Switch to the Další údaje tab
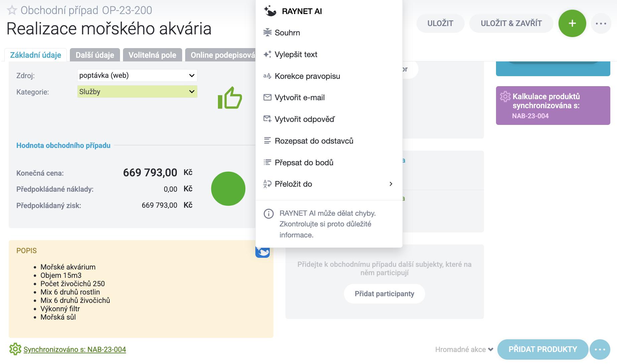 tap(95, 55)
